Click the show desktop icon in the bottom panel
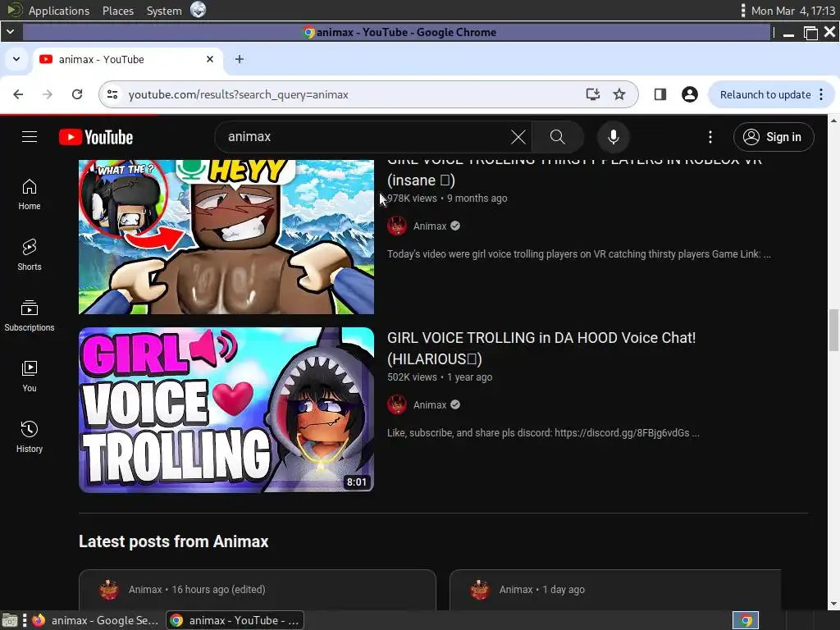The height and width of the screenshot is (630, 840). [x=10, y=620]
